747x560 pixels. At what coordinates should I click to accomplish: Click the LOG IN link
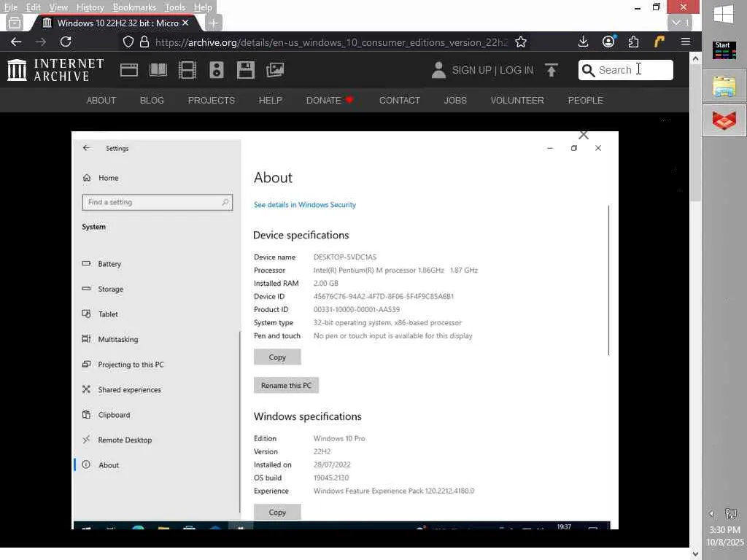[516, 70]
